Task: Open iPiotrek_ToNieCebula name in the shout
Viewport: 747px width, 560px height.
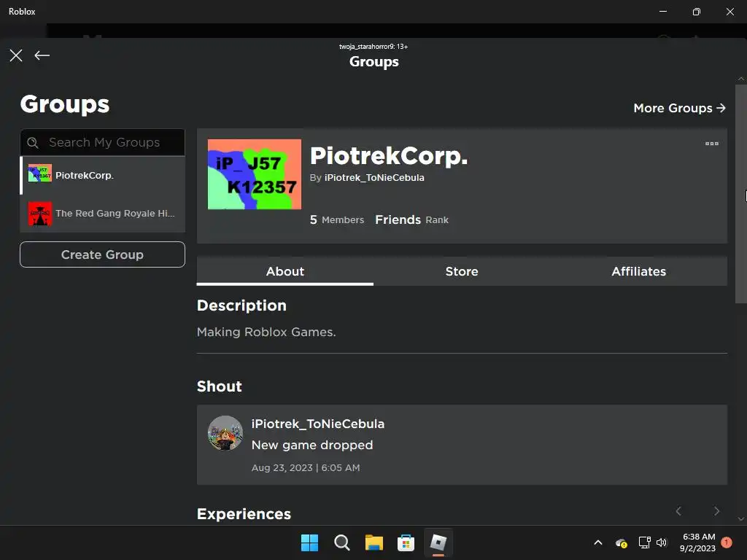Action: coord(318,424)
